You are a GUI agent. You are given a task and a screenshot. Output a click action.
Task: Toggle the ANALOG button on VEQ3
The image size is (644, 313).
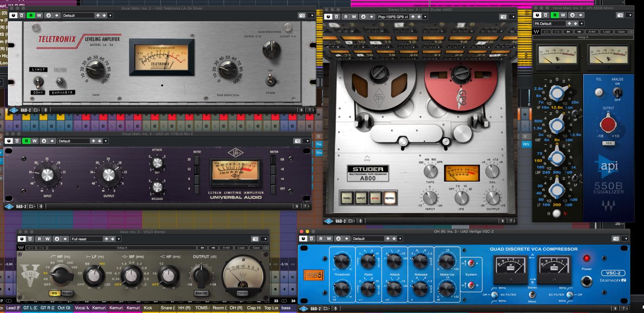point(201,293)
